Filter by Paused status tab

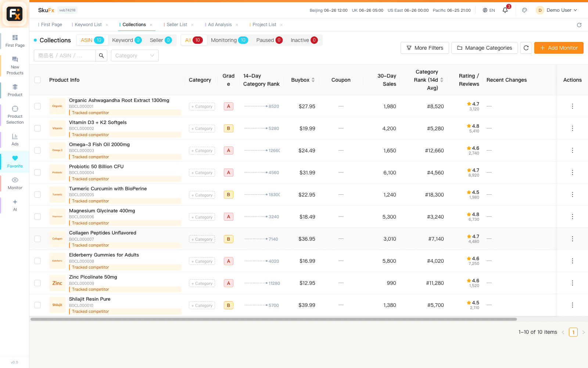pyautogui.click(x=269, y=40)
